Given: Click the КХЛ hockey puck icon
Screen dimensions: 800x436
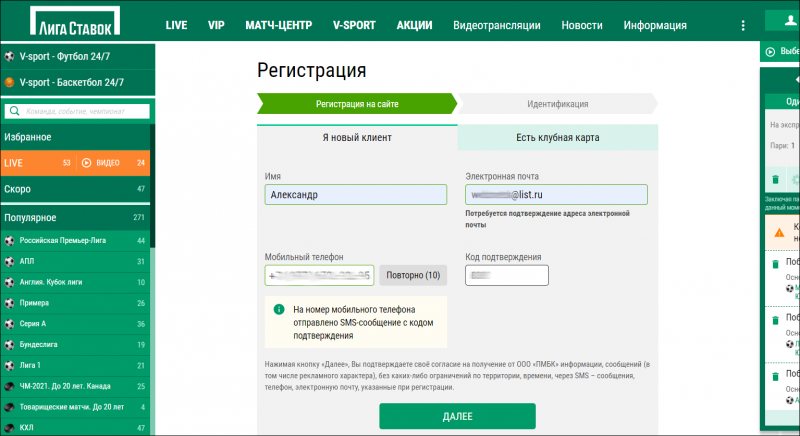Looking at the screenshot, I should pyautogui.click(x=9, y=428).
